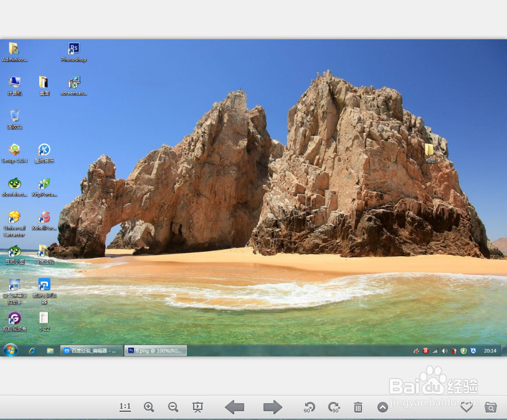Select the Photoshop shortcut on the desktop
507x420 pixels.
click(73, 52)
